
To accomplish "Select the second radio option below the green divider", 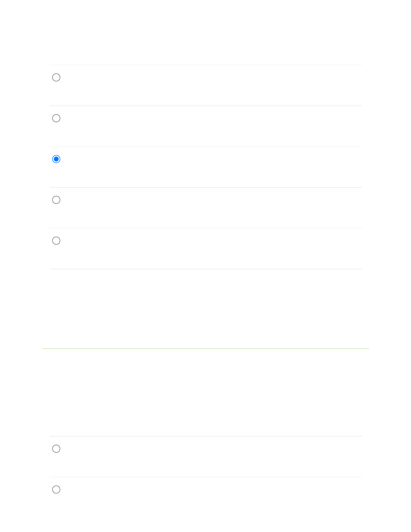I will pos(56,489).
